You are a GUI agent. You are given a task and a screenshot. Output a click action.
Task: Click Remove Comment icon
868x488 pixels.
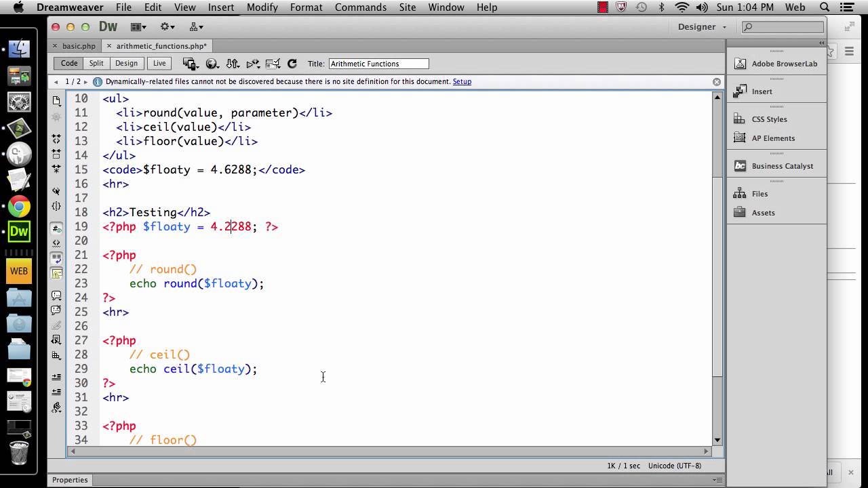point(56,310)
